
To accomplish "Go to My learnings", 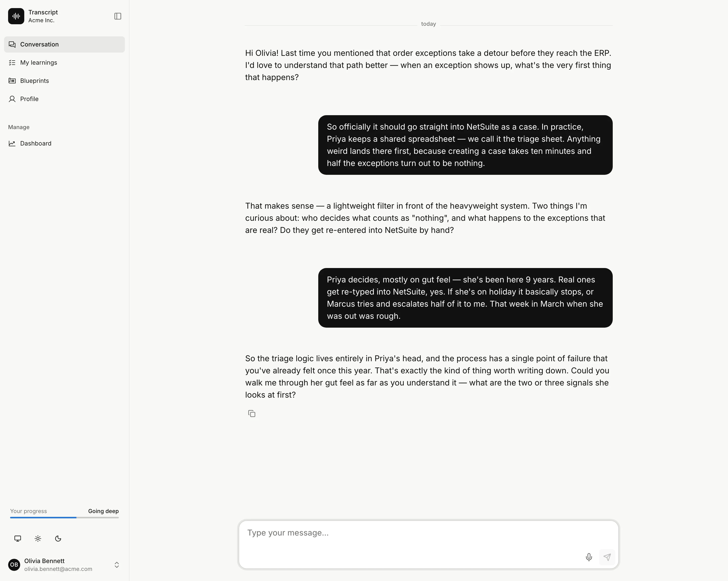I will pos(64,62).
